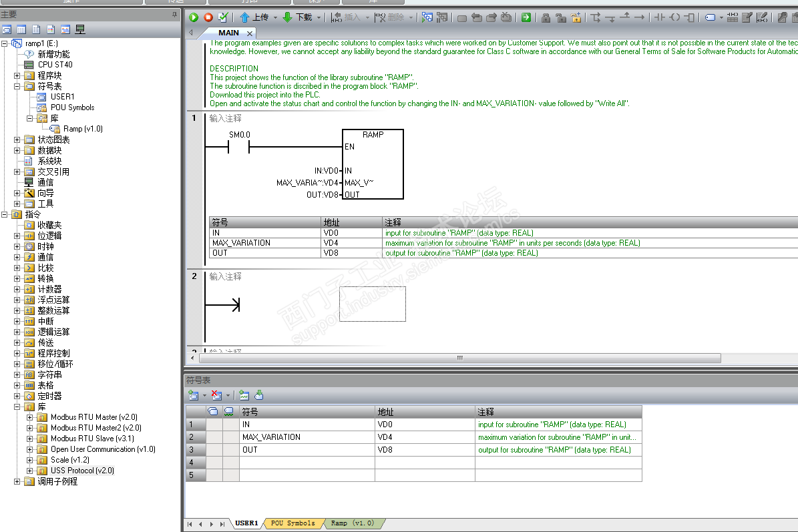Image resolution: width=798 pixels, height=532 pixels.
Task: Select Modbus RTU Master (v2.0) library
Action: pos(93,417)
